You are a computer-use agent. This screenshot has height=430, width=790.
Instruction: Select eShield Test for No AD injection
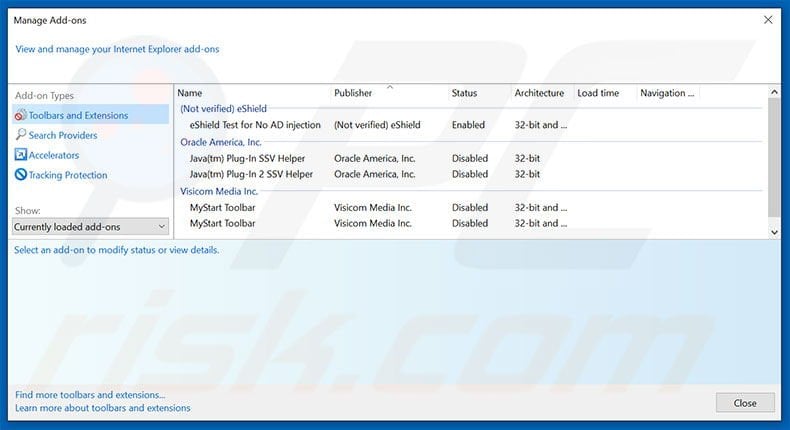(255, 125)
